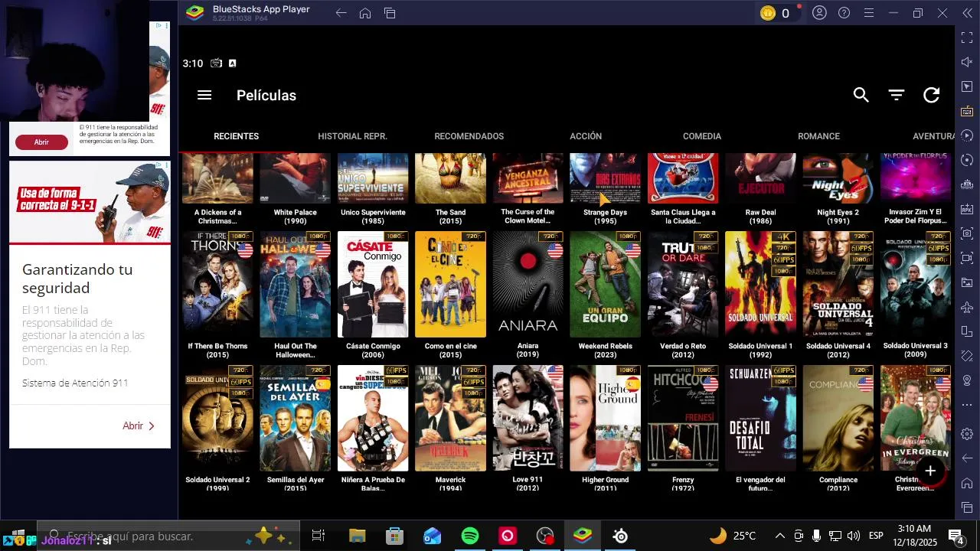Switch to RECOMENDADOS tab

coord(469,136)
